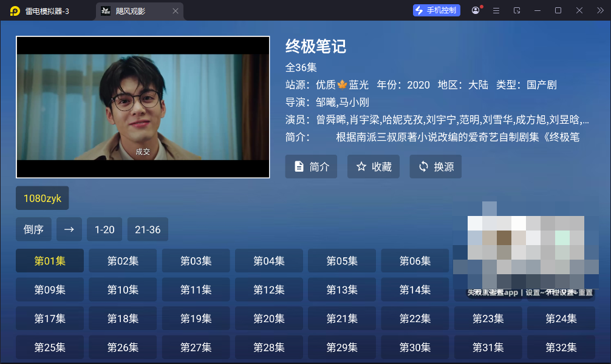Toggle 倒序 to reverse episode order
The width and height of the screenshot is (611, 364).
[x=33, y=229]
